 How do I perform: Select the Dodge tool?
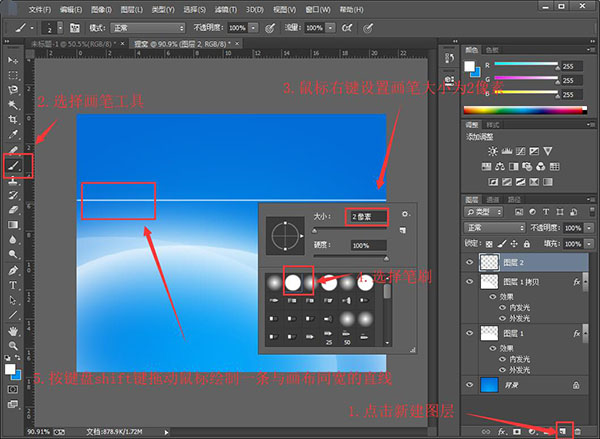point(13,254)
